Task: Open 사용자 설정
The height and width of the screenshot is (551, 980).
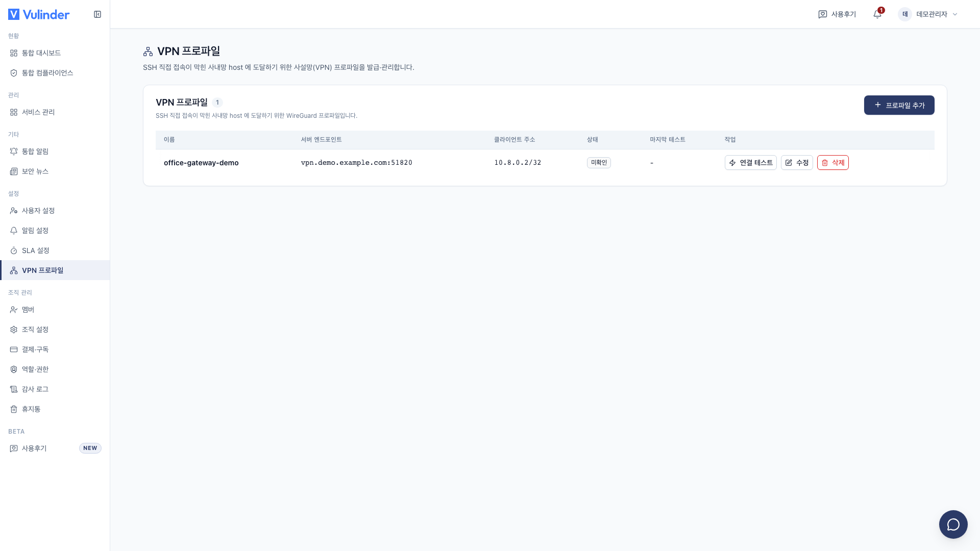Action: tap(55, 211)
